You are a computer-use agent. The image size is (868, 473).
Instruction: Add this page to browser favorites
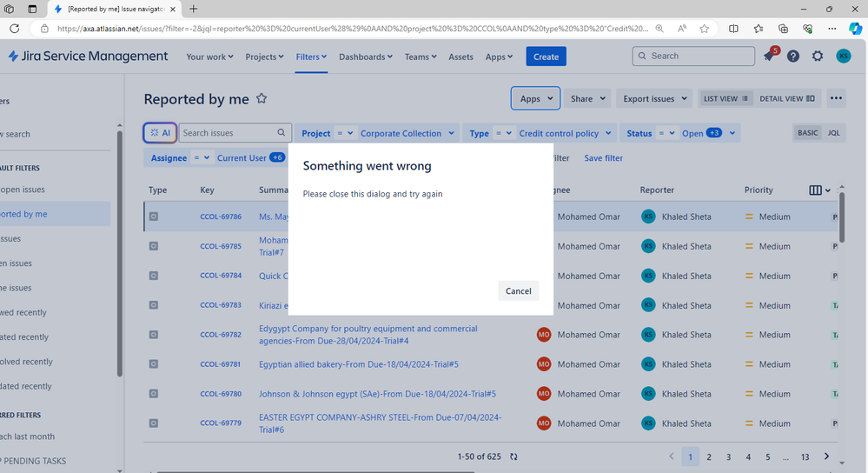(x=704, y=28)
